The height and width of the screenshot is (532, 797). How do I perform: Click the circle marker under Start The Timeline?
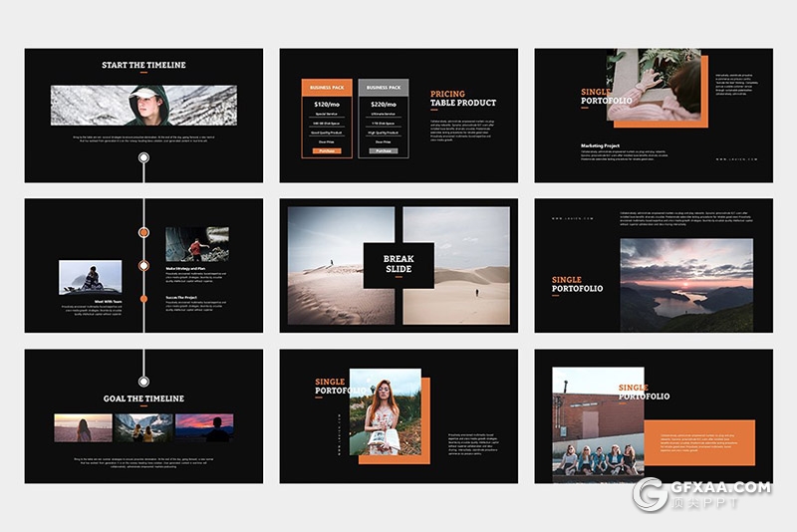point(143,157)
